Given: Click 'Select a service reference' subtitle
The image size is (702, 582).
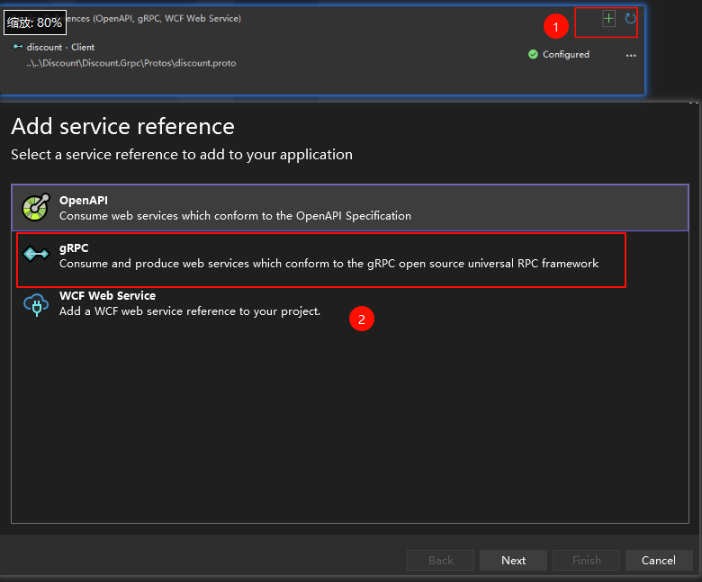Looking at the screenshot, I should pyautogui.click(x=182, y=154).
